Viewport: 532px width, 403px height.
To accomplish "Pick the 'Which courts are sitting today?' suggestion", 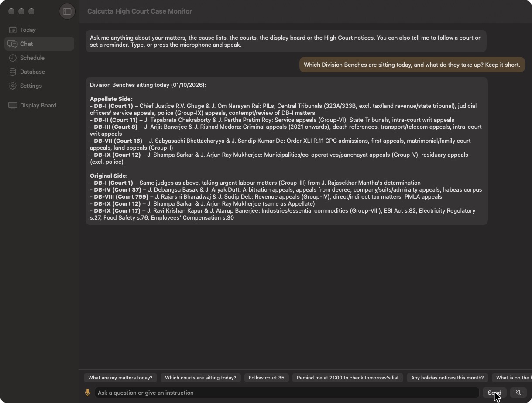I will pos(200,378).
